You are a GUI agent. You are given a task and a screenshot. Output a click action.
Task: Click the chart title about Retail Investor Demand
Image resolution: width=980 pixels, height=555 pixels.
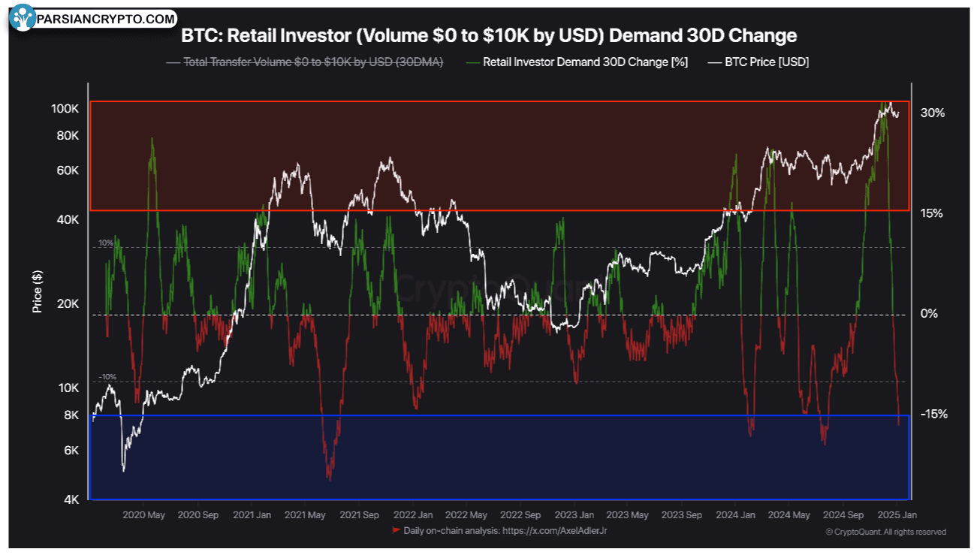(x=489, y=36)
